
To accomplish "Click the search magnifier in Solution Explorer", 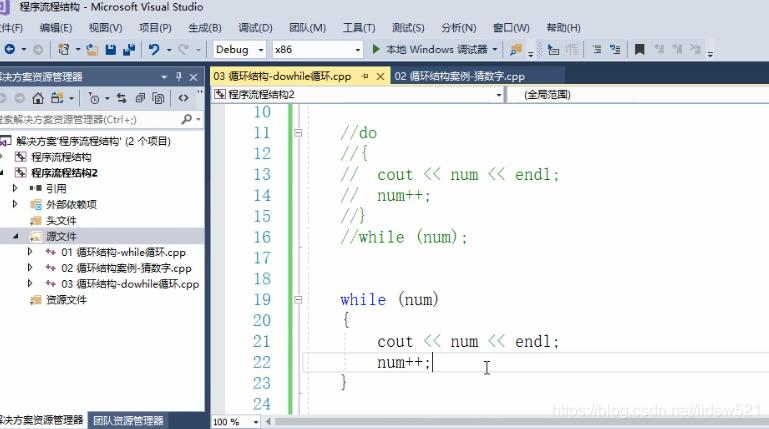I will 186,119.
